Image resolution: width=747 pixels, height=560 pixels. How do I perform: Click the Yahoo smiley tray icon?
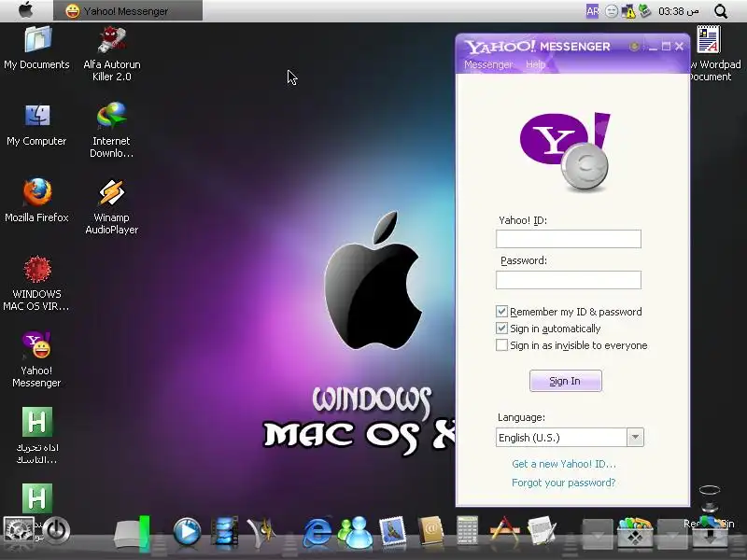click(612, 11)
